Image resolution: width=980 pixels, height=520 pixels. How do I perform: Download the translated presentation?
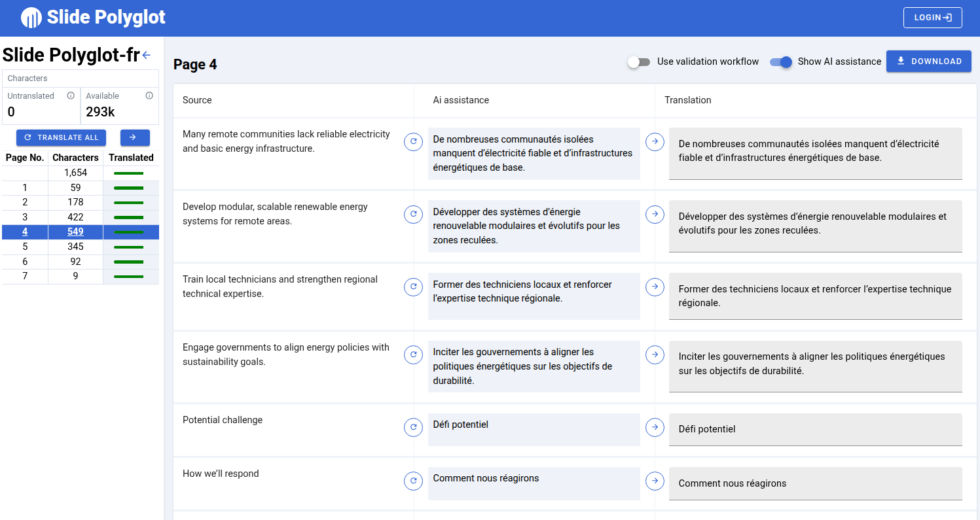[x=928, y=61]
